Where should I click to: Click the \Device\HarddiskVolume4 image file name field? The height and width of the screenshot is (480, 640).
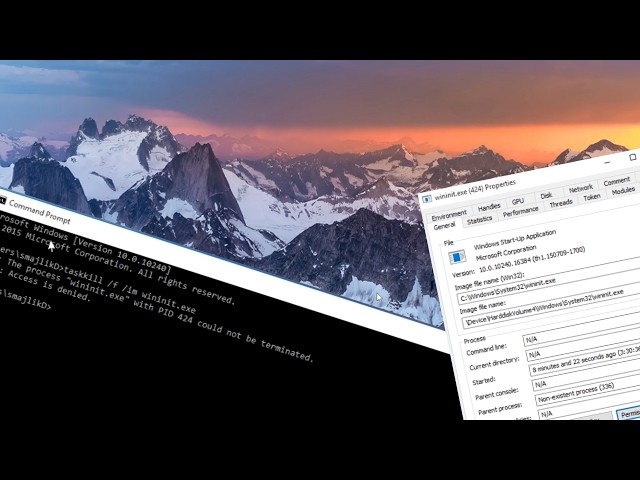[552, 309]
